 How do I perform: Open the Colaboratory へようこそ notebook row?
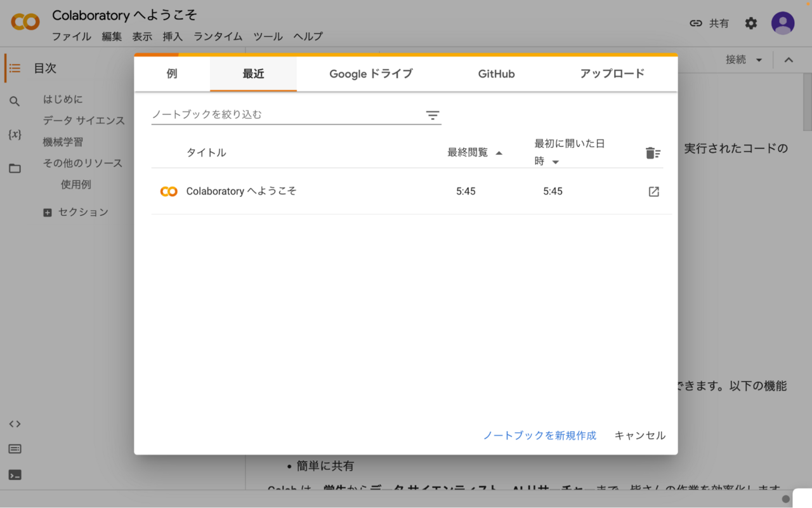411,191
